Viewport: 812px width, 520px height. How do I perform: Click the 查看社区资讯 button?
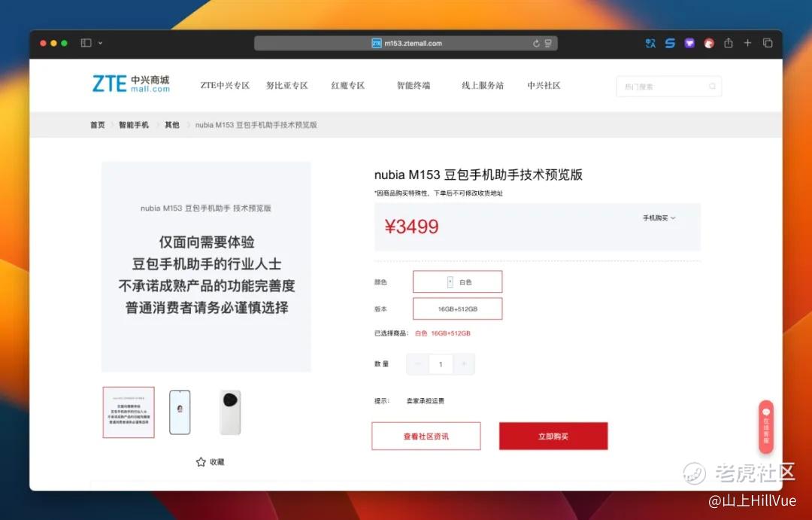[426, 436]
